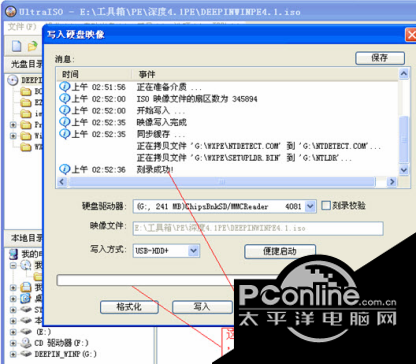Toggle the 刻录校验 verify checkbox

[x=326, y=205]
